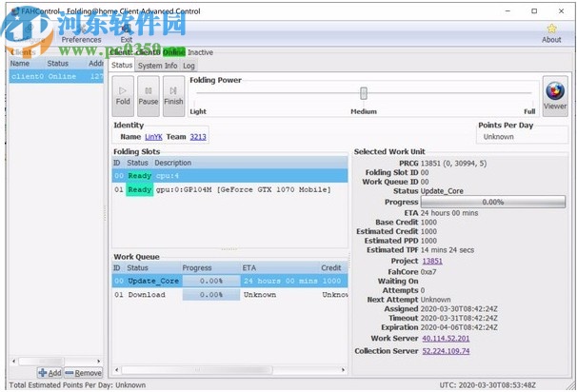Click the Full label on Folding Power
577x392 pixels.
tap(529, 111)
